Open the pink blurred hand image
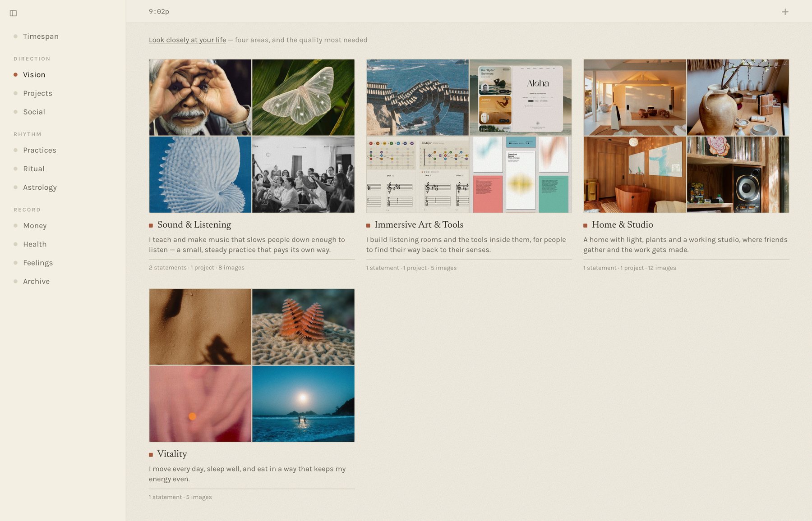 pos(200,404)
